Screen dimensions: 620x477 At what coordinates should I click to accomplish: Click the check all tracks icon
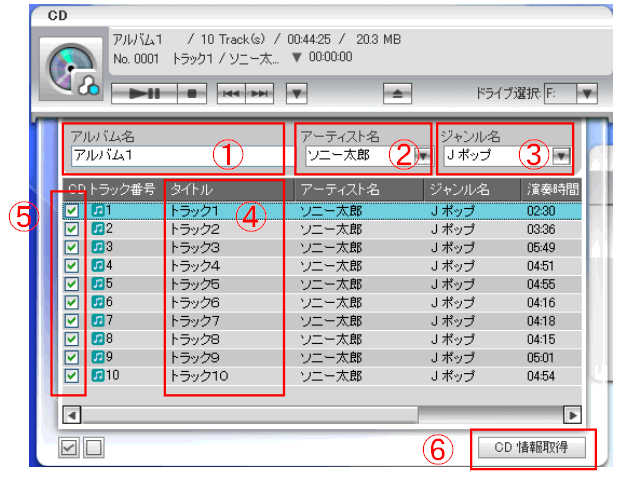69,448
